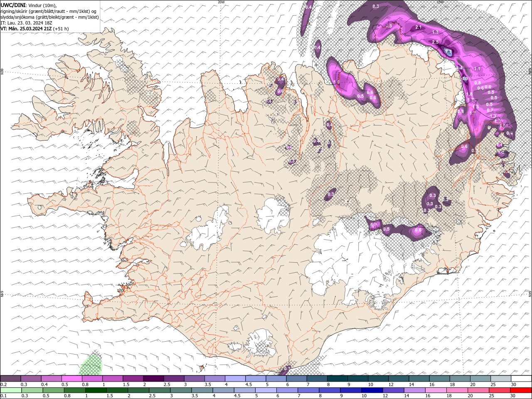Click the upper legend swatch labeled 1.5
Image resolution: width=532 pixels, height=399 pixels.
[133, 379]
